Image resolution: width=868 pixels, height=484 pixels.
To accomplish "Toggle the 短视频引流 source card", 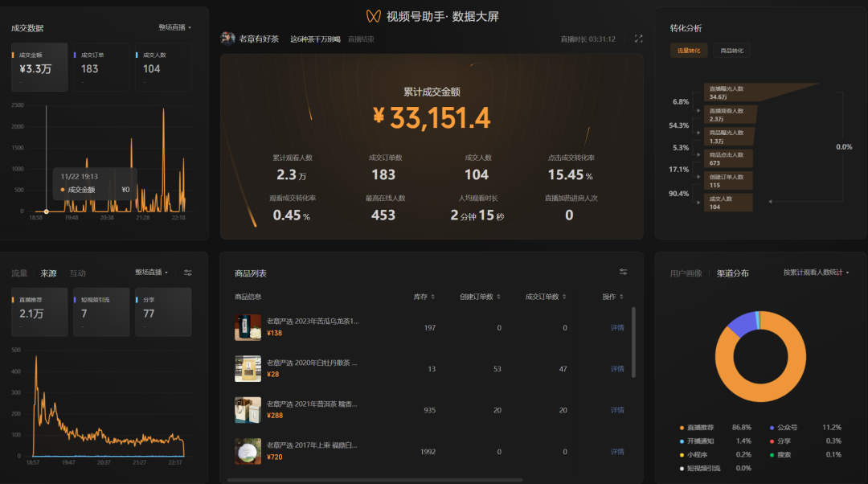I will [100, 311].
